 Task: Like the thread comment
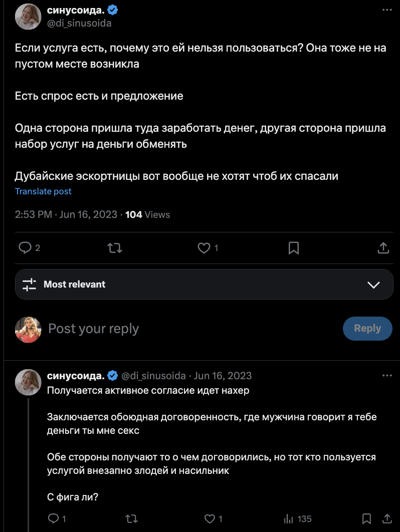(x=210, y=519)
